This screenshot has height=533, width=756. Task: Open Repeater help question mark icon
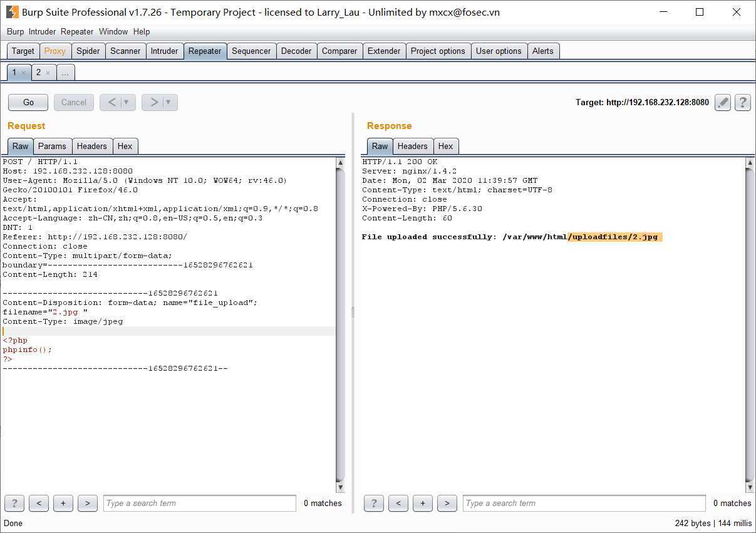(x=743, y=102)
